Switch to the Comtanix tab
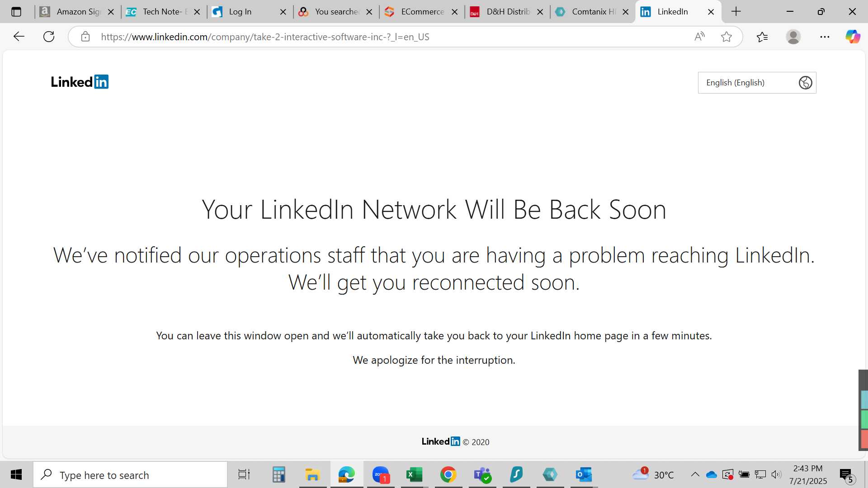The height and width of the screenshot is (488, 868). click(x=592, y=12)
